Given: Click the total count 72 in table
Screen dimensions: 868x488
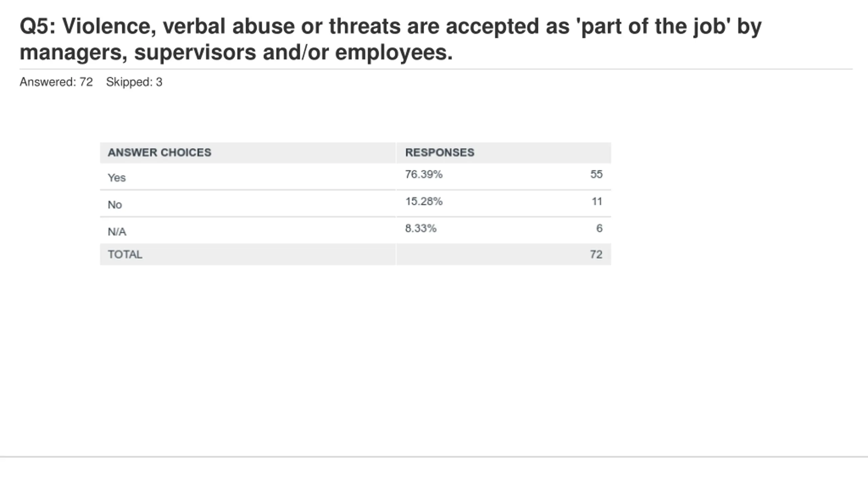Looking at the screenshot, I should point(596,254).
